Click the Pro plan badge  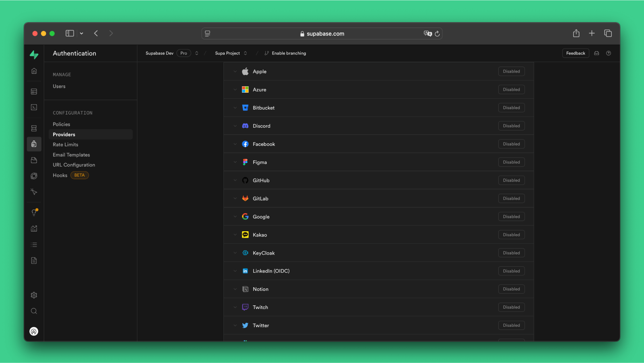pos(184,53)
